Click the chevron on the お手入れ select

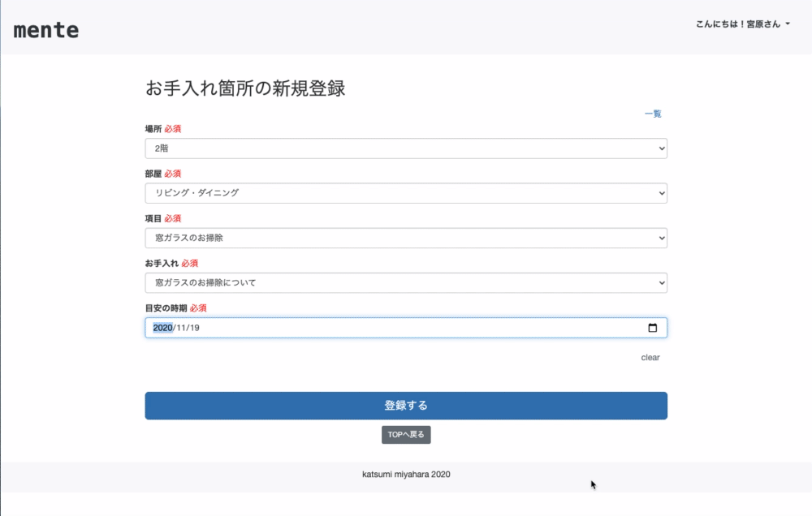pyautogui.click(x=659, y=282)
